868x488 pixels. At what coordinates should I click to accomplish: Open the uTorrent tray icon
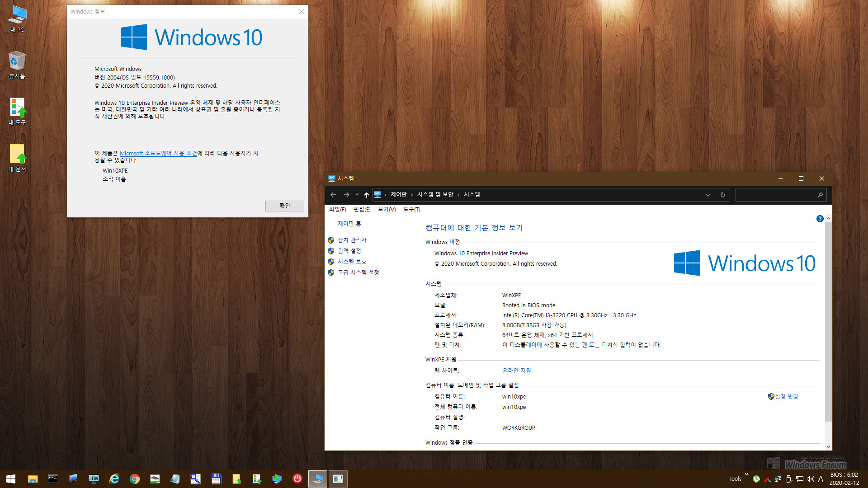pyautogui.click(x=756, y=479)
